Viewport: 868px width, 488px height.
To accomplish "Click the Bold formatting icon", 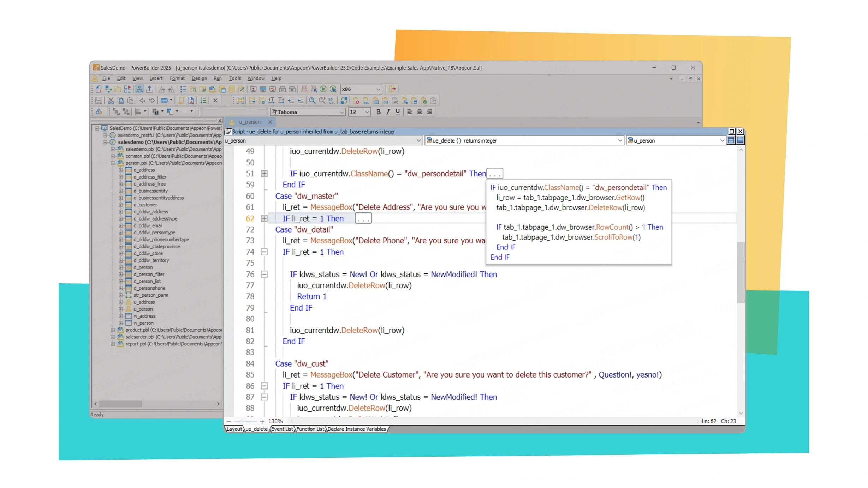I will [377, 112].
